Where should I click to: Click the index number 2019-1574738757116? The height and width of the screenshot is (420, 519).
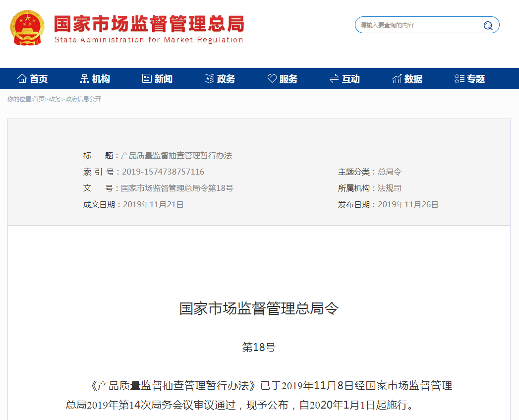[163, 172]
